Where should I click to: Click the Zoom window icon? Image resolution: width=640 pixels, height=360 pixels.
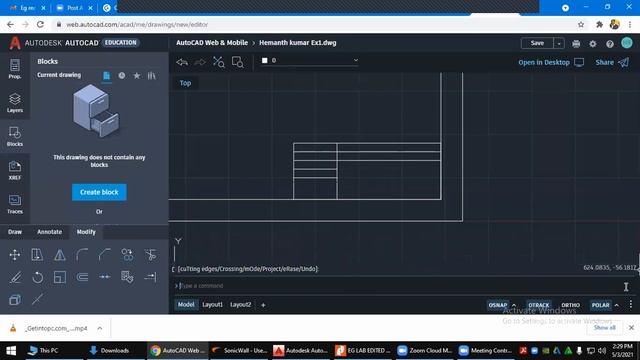237,62
